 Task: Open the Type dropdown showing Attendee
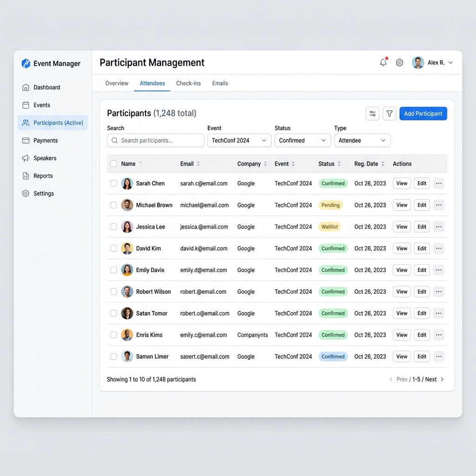[x=362, y=140]
